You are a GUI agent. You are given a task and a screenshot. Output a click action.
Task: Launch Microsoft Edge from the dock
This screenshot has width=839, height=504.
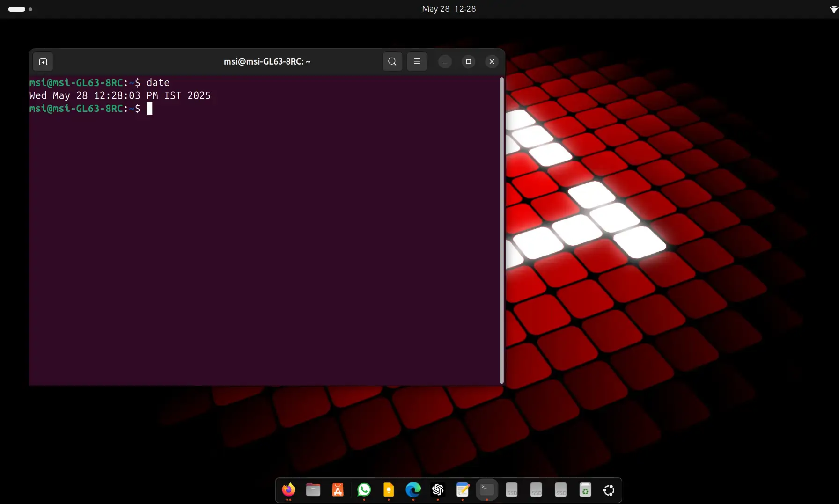(413, 490)
